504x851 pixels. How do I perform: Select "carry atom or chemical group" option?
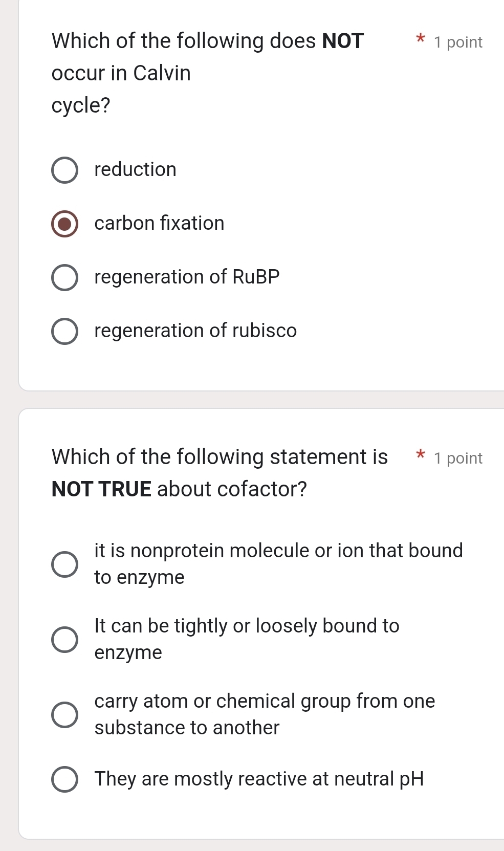[x=64, y=714]
